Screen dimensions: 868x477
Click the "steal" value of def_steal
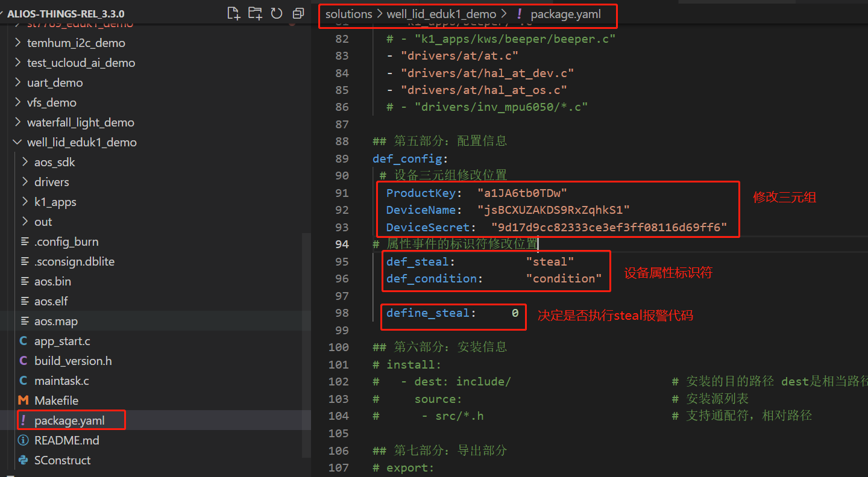pyautogui.click(x=550, y=261)
